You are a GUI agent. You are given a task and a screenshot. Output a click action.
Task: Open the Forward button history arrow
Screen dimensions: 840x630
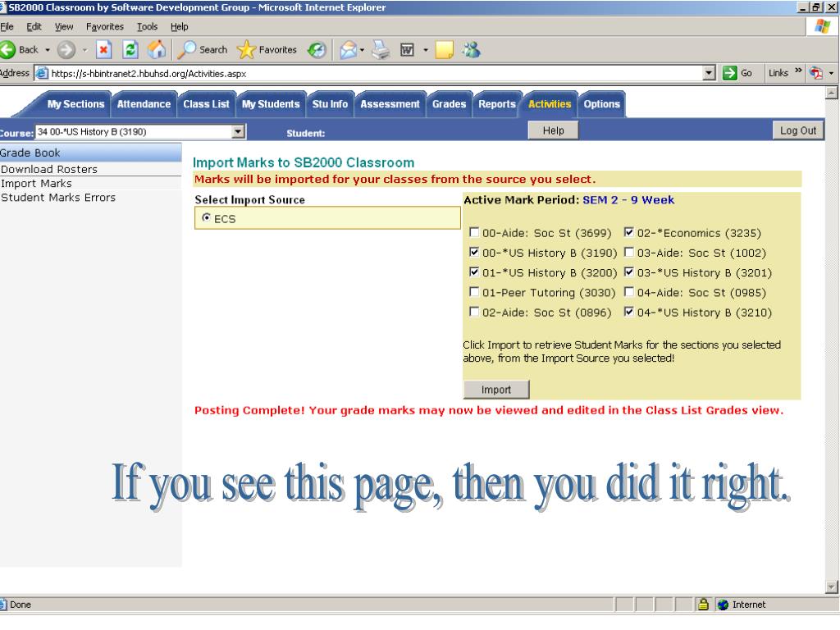[x=84, y=50]
